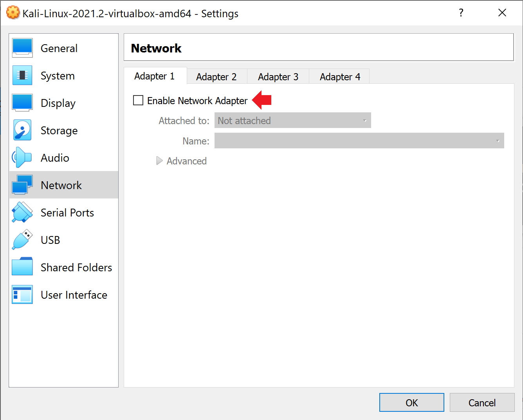The height and width of the screenshot is (420, 523).
Task: Select the Audio speaker icon
Action: point(22,157)
